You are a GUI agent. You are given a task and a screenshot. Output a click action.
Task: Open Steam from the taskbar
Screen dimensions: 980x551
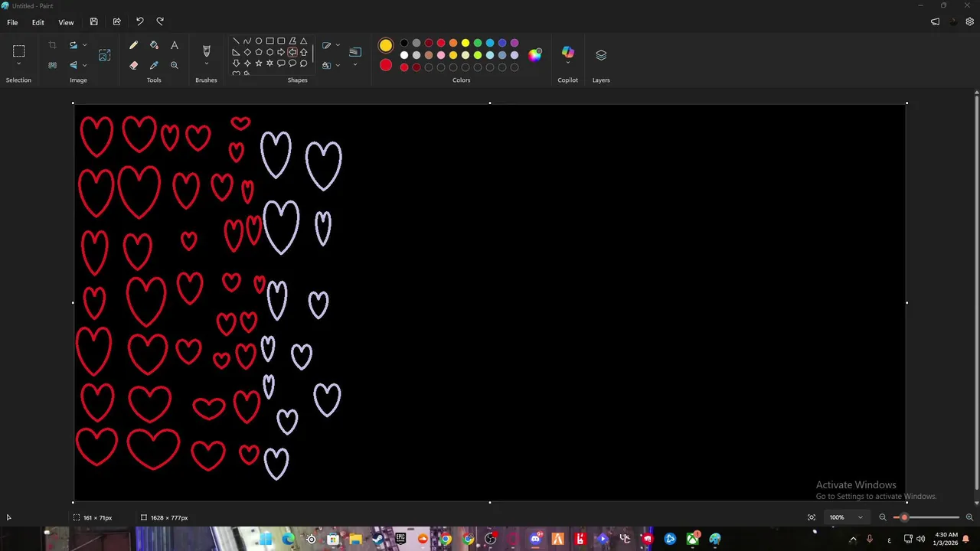(378, 540)
